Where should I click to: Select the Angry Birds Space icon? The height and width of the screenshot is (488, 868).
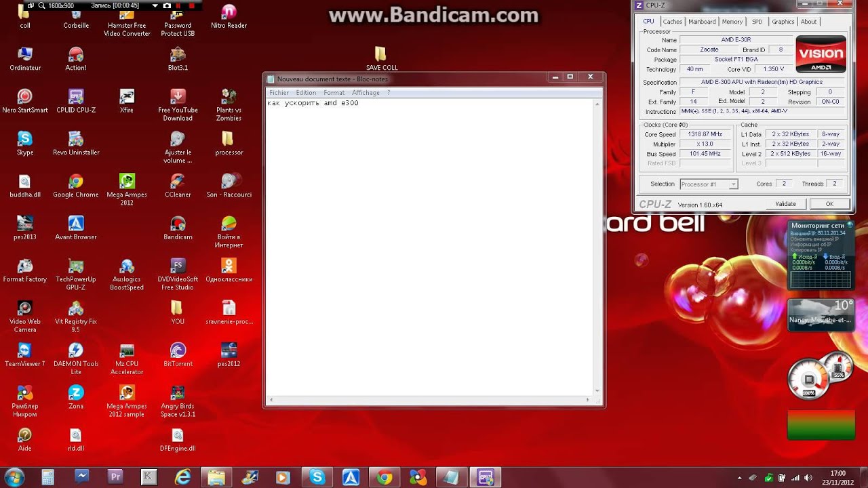coord(178,401)
